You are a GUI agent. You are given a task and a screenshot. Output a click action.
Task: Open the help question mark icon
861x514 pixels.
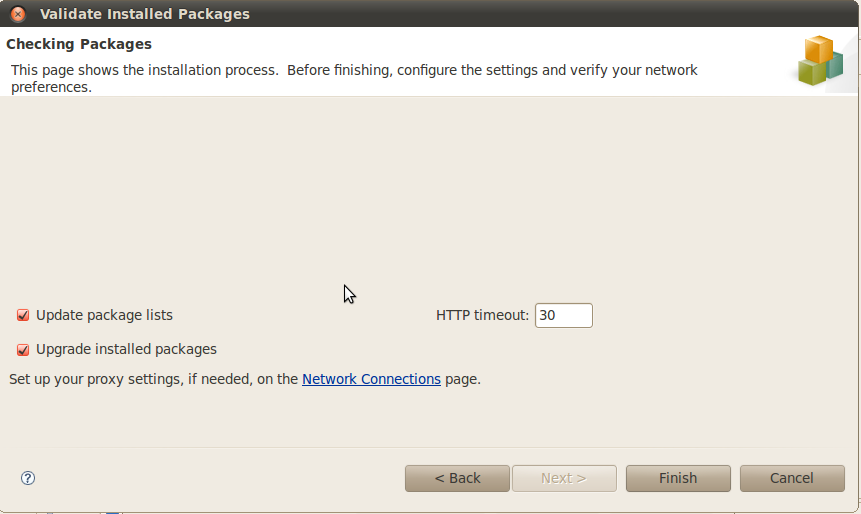click(27, 478)
